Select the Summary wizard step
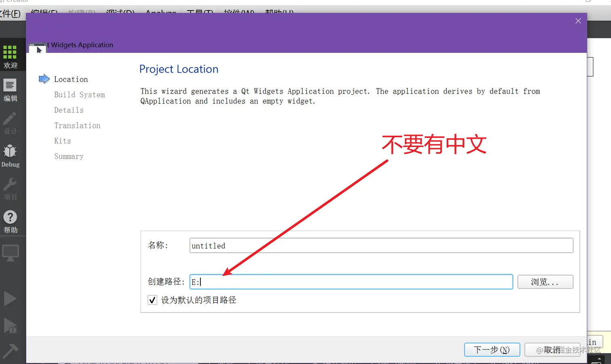 pyautogui.click(x=69, y=156)
